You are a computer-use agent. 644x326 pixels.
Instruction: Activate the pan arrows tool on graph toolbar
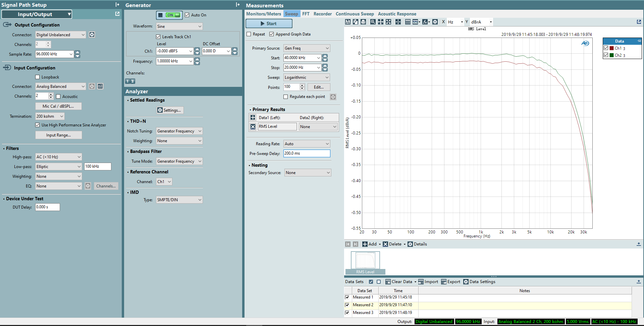[x=381, y=22]
